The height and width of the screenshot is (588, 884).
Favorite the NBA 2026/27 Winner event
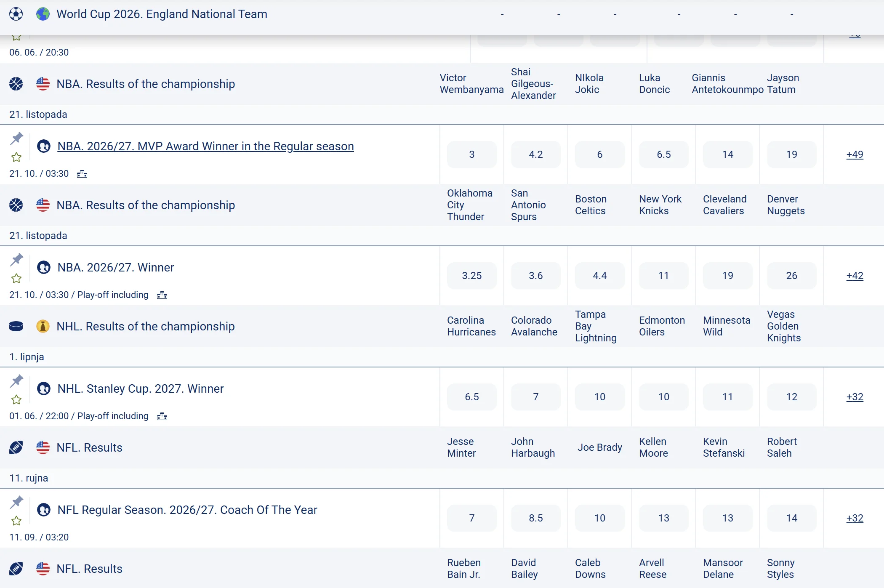point(16,279)
